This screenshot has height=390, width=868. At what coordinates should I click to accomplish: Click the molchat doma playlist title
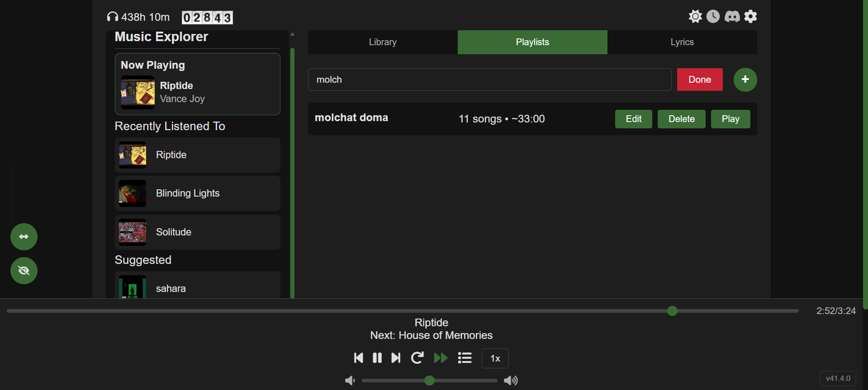351,117
